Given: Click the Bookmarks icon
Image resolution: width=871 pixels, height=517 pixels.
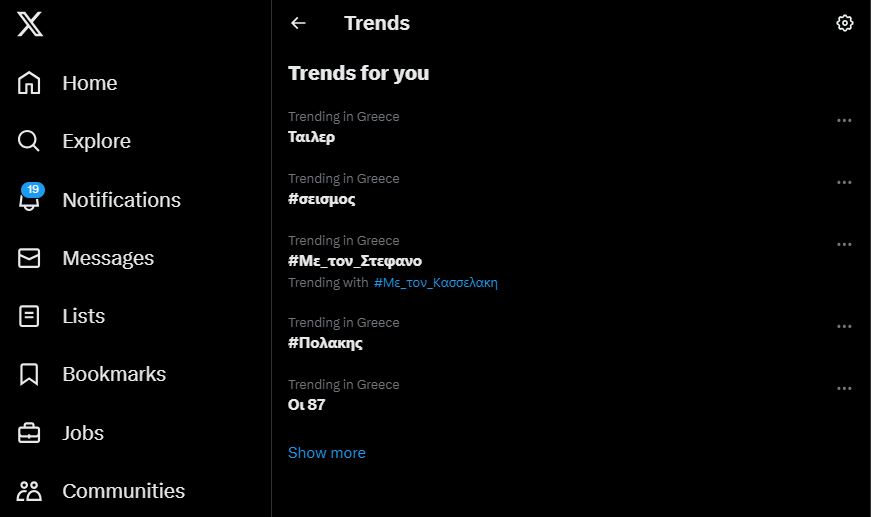Looking at the screenshot, I should [30, 374].
